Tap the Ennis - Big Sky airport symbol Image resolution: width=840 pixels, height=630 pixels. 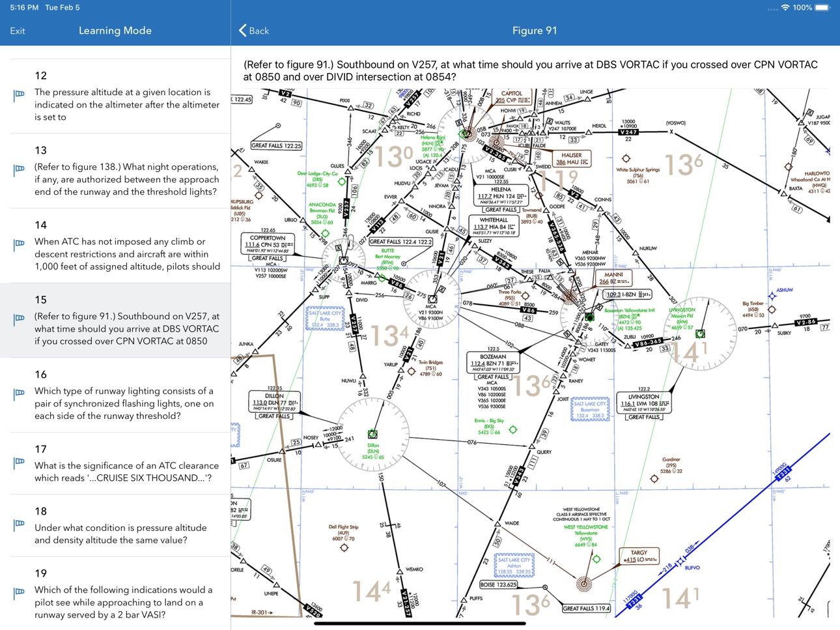pos(513,429)
